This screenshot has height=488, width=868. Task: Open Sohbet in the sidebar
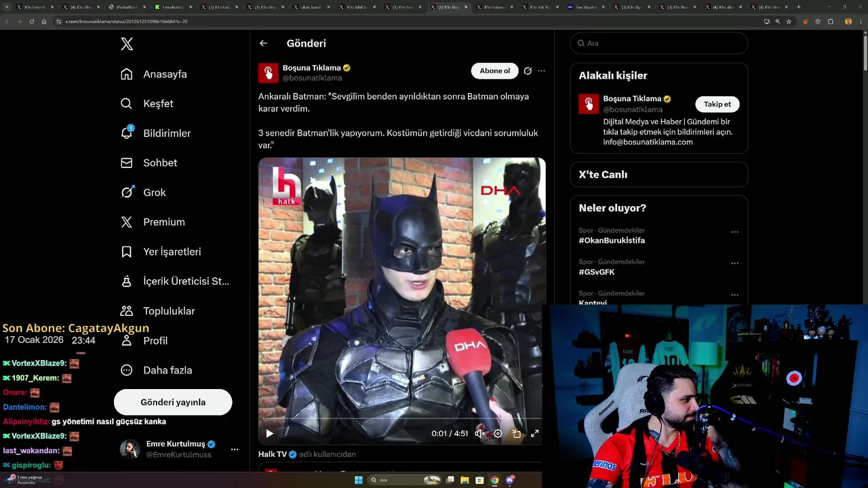click(149, 163)
